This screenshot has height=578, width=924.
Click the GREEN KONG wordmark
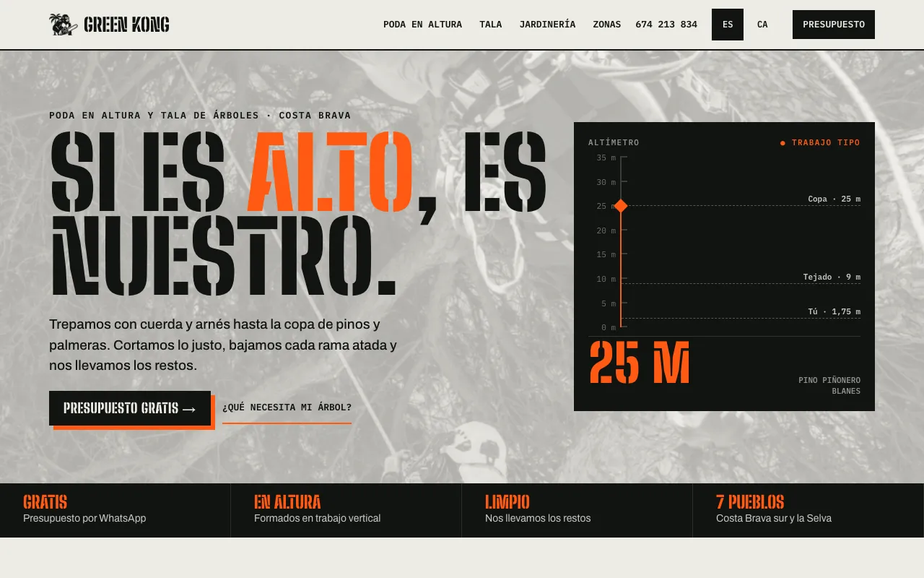point(126,25)
